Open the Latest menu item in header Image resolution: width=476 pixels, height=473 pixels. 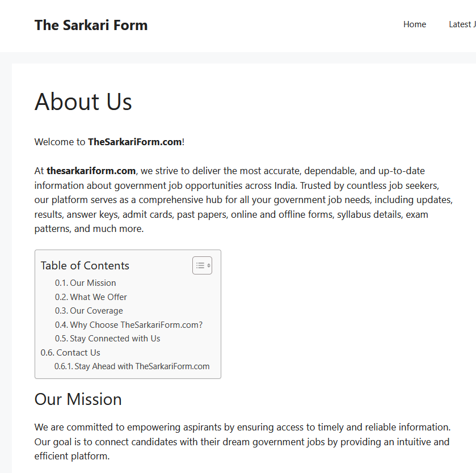tap(462, 24)
